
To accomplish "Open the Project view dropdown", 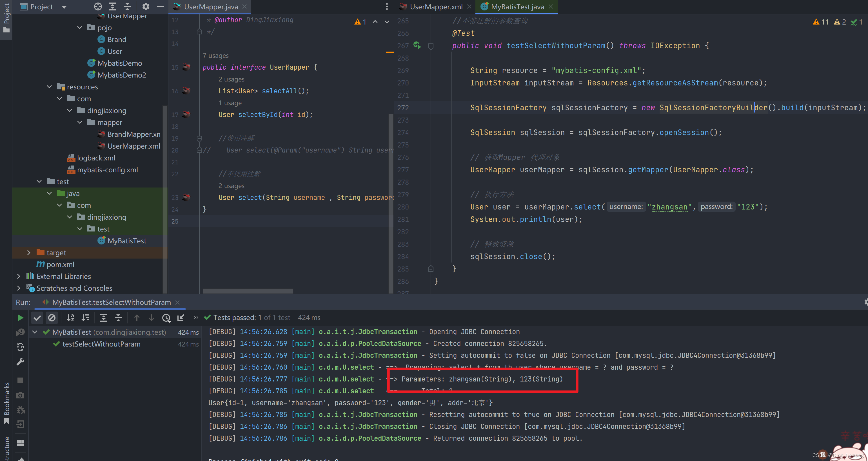I will tap(64, 7).
